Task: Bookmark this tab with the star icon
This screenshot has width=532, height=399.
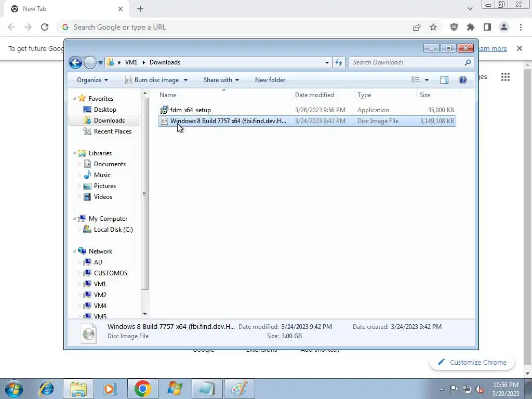Action: click(433, 27)
